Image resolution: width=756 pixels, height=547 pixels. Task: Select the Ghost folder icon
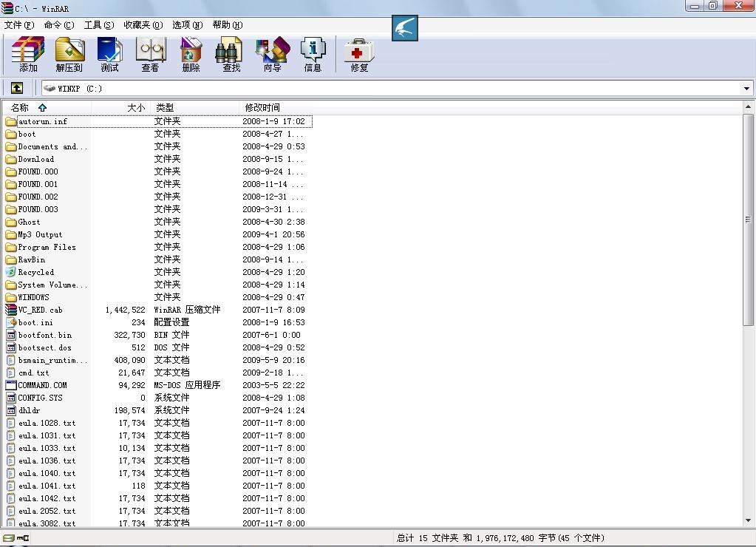[11, 222]
